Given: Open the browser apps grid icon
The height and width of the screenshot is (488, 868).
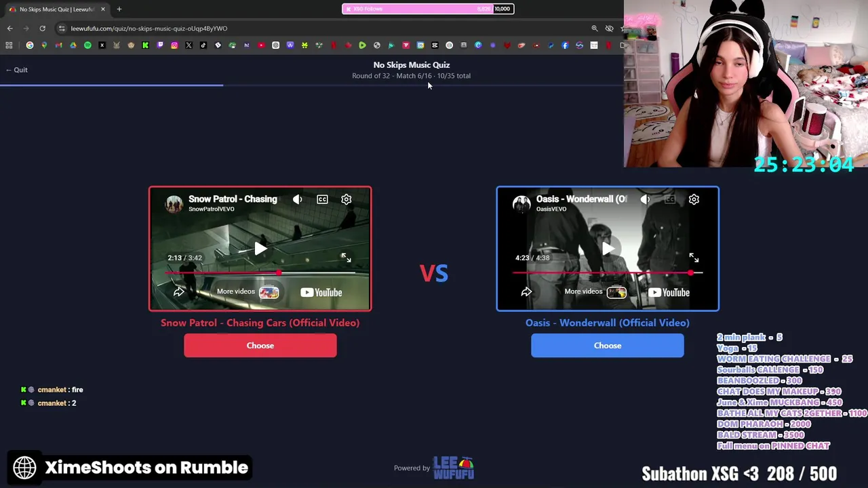Looking at the screenshot, I should [x=9, y=45].
